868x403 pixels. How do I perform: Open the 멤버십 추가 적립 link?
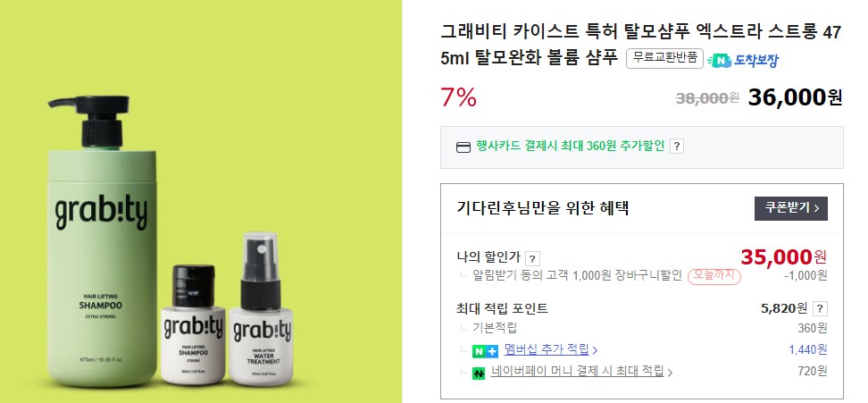[x=547, y=350]
